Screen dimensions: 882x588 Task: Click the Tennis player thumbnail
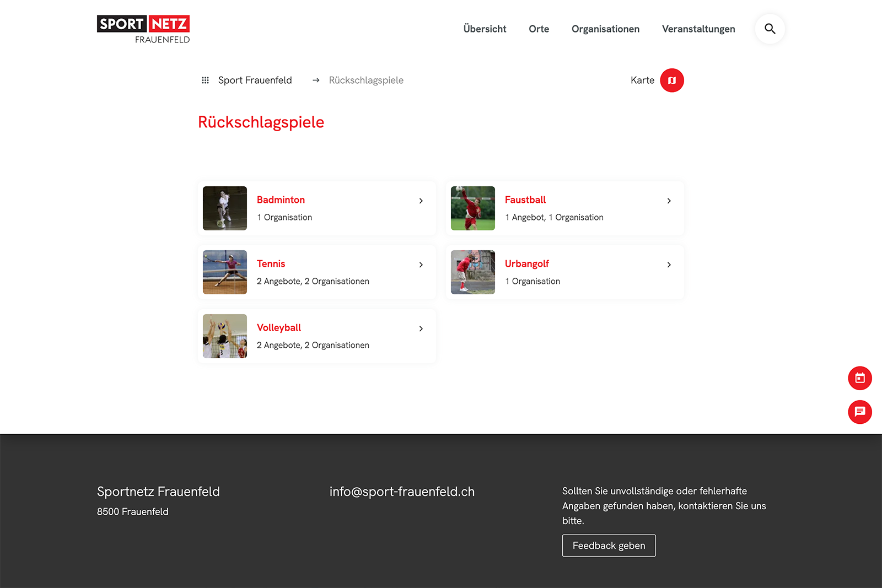[x=225, y=272]
